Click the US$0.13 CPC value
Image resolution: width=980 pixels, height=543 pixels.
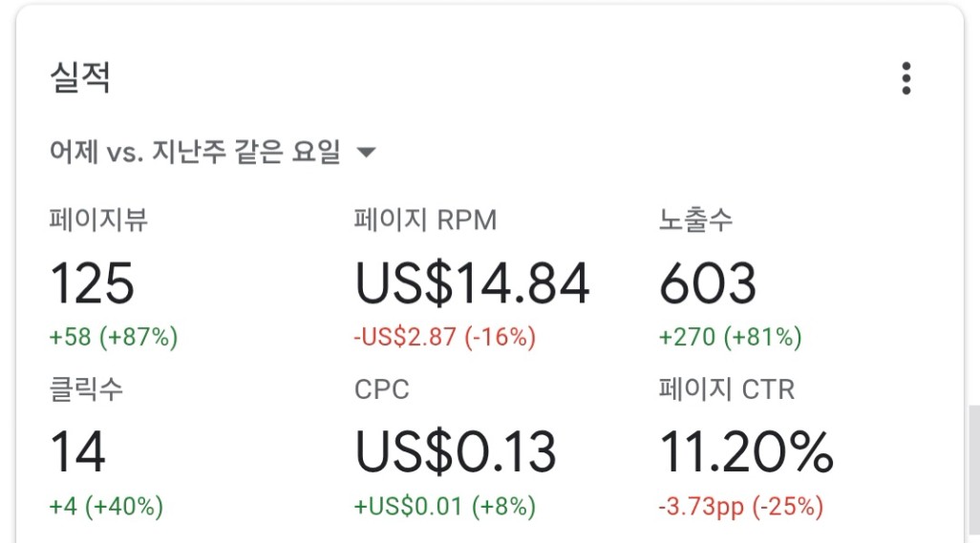[455, 452]
